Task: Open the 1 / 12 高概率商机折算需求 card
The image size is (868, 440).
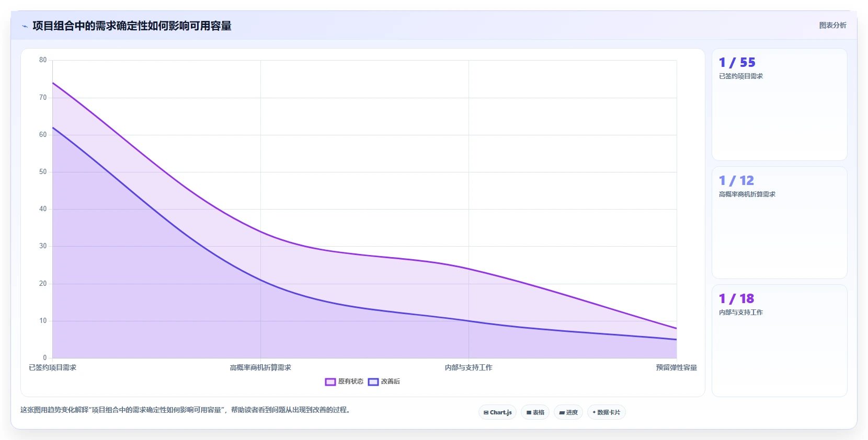Action: coord(779,223)
